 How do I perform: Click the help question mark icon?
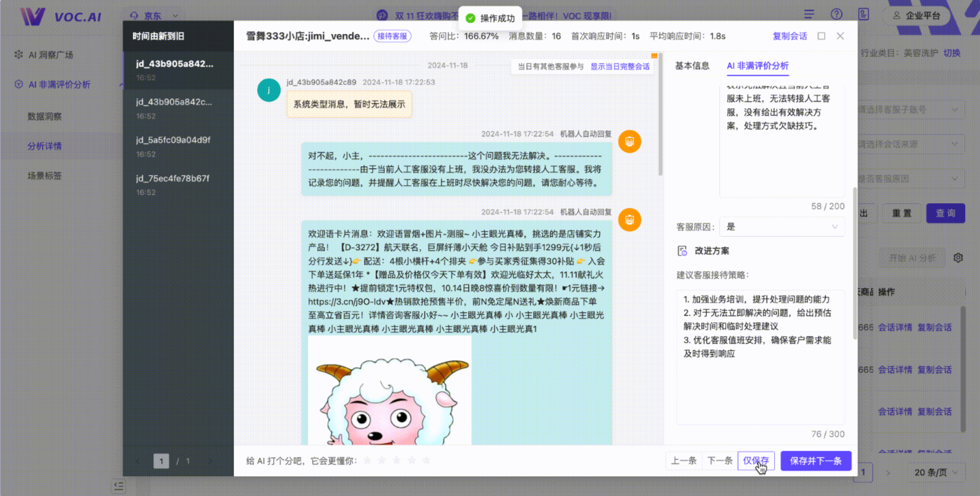(x=837, y=14)
